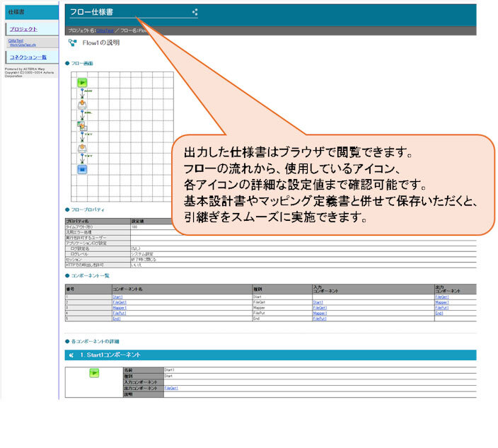Click the flow tree icon beside Flow1の説明
The height and width of the screenshot is (448, 498).
click(72, 42)
